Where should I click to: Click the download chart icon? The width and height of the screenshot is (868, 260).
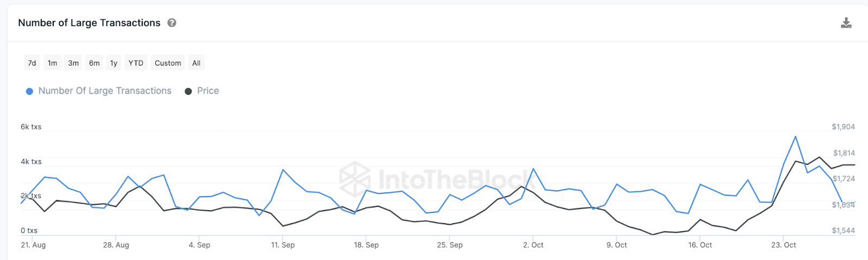click(846, 23)
